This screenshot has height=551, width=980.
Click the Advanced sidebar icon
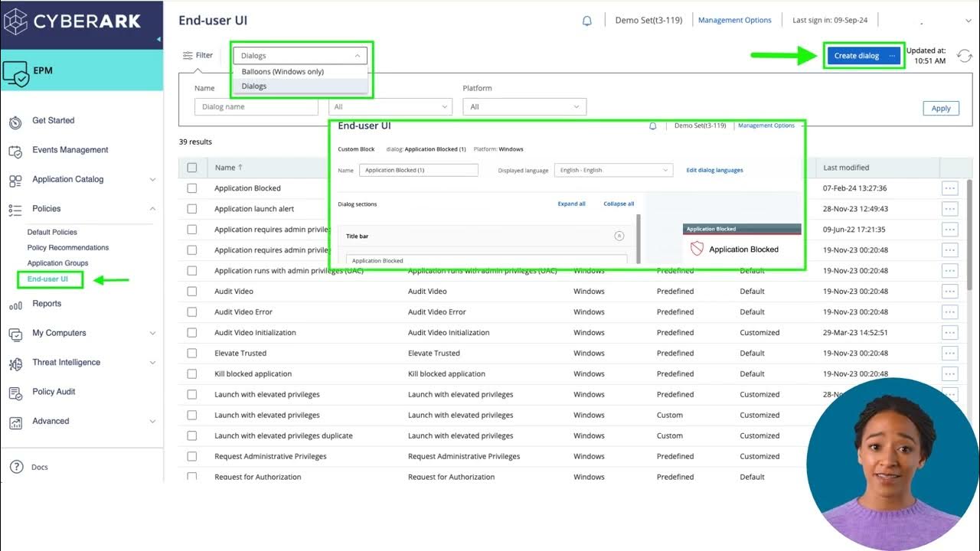tap(15, 422)
